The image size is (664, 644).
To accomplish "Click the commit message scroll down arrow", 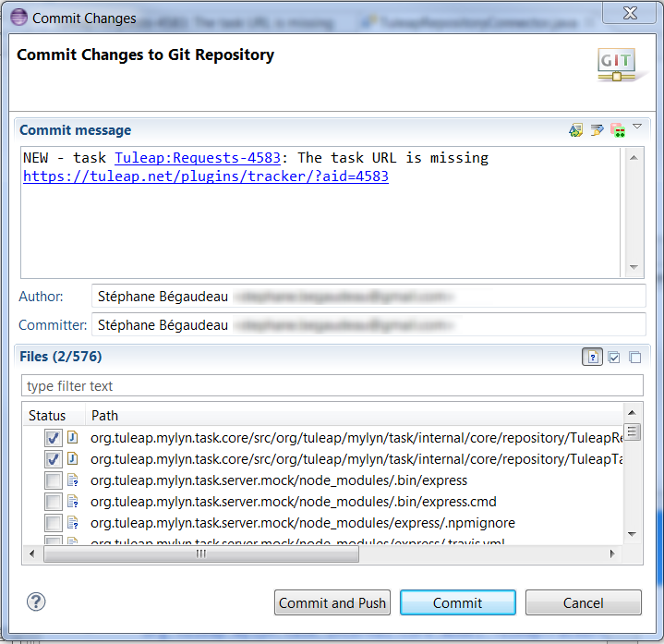I will tap(634, 267).
